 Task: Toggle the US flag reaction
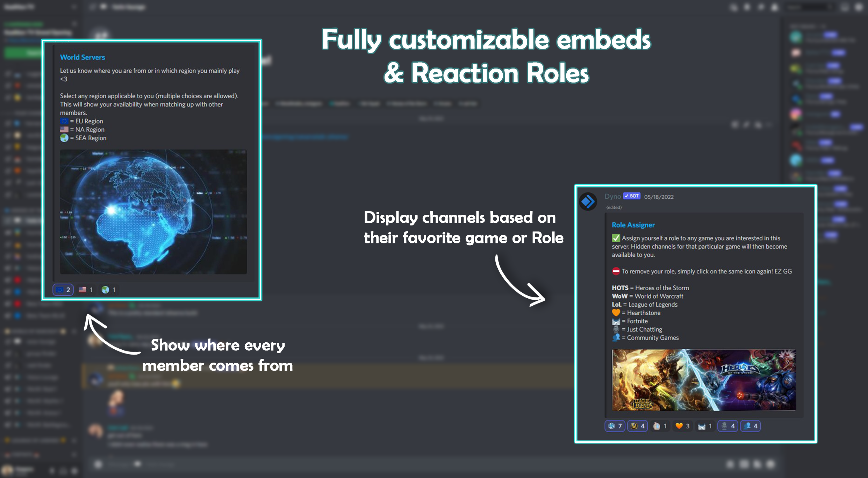[86, 290]
